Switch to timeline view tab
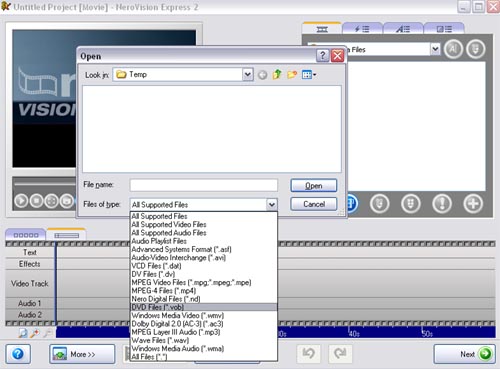 pos(66,235)
